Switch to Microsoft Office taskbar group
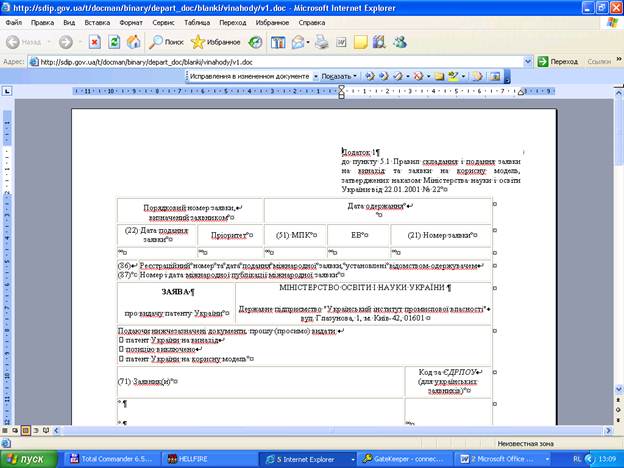 [501, 459]
